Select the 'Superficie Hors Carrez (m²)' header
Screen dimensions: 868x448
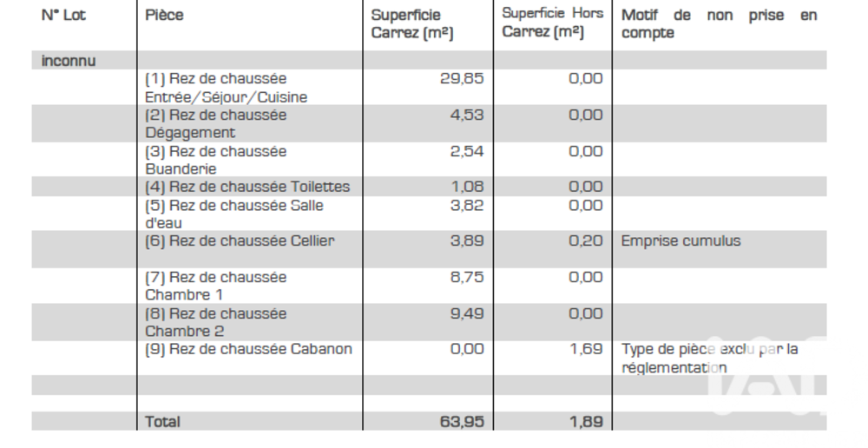(552, 23)
